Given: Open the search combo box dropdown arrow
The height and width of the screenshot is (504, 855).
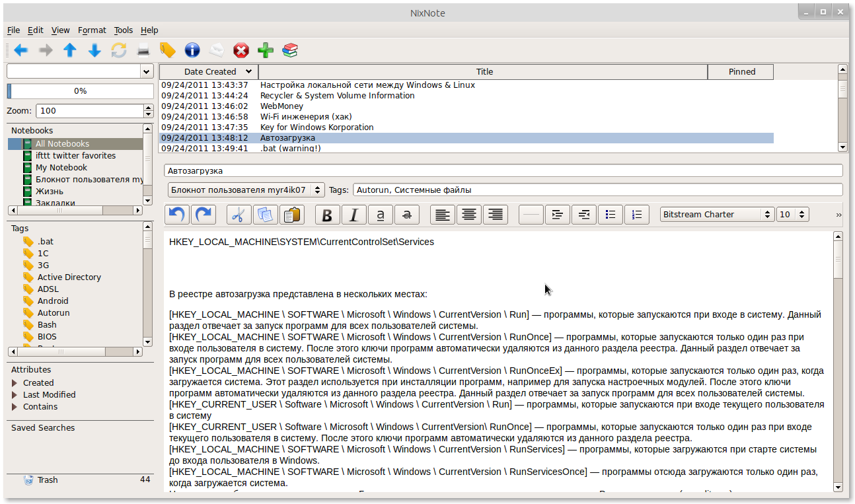Looking at the screenshot, I should (x=146, y=71).
